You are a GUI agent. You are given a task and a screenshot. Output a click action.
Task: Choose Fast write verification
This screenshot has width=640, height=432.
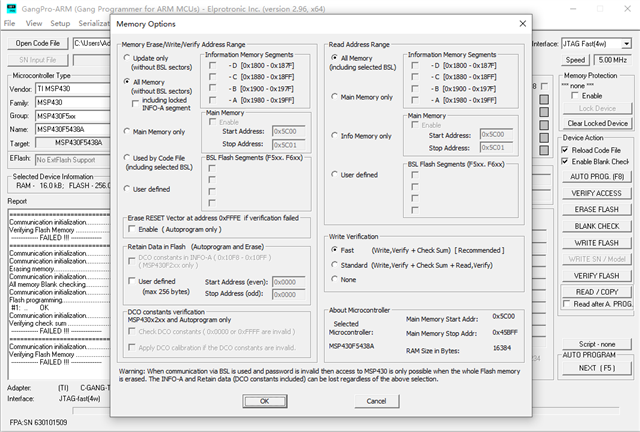pyautogui.click(x=334, y=249)
